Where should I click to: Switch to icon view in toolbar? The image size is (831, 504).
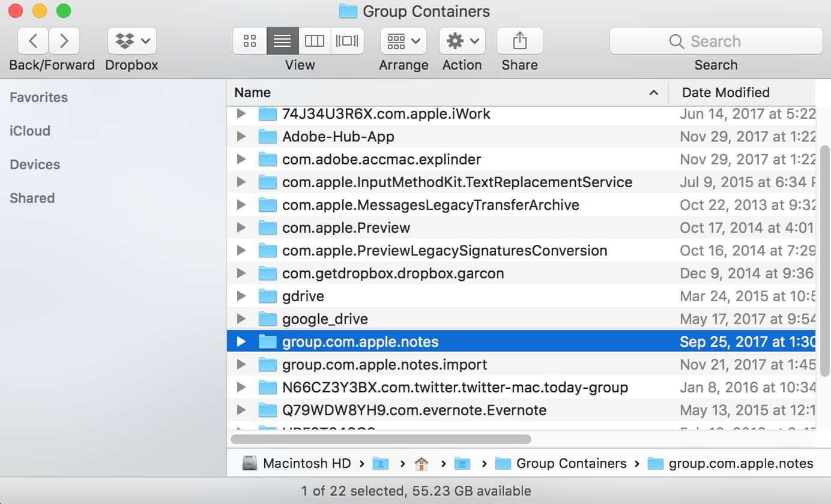pyautogui.click(x=250, y=41)
